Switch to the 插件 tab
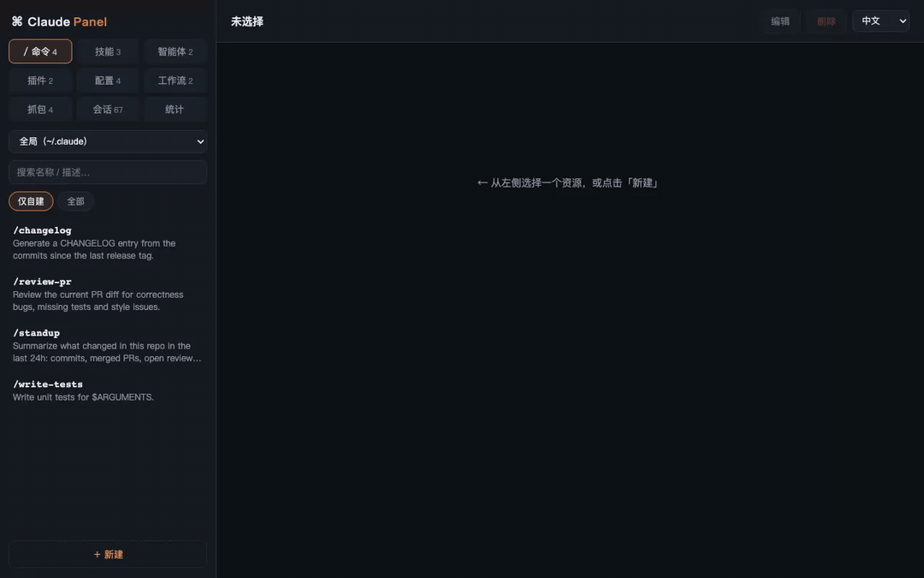The image size is (924, 578). (x=41, y=80)
